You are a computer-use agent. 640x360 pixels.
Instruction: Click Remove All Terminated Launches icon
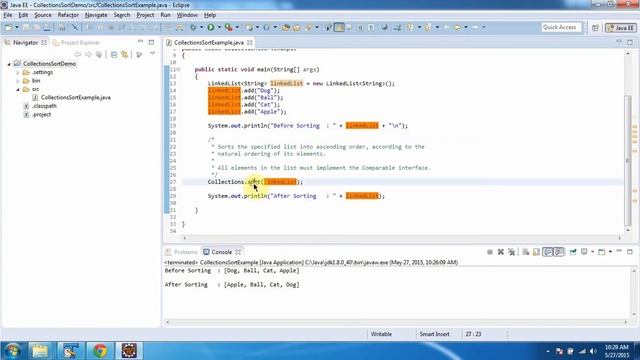tap(512, 252)
